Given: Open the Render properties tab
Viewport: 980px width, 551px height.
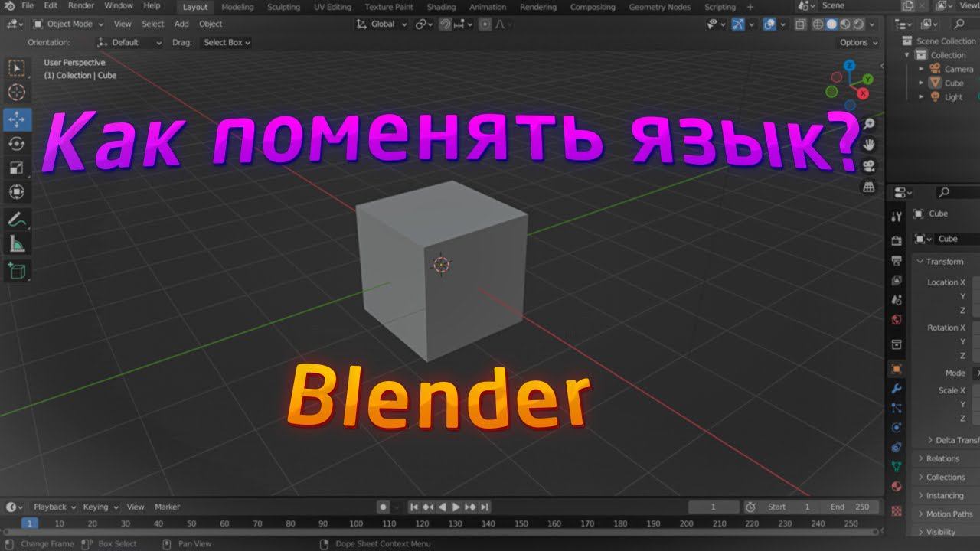Looking at the screenshot, I should click(x=897, y=241).
